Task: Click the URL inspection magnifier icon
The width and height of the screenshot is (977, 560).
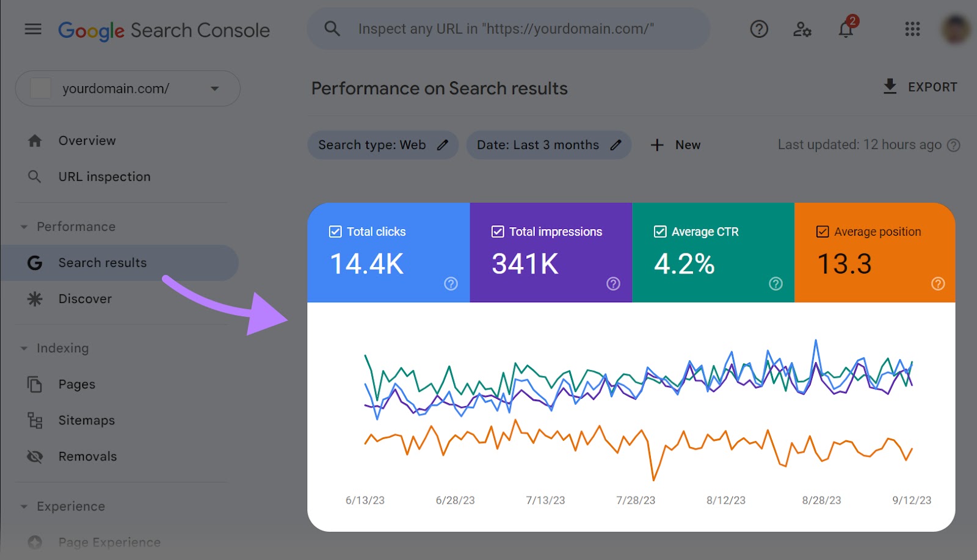Action: 35,176
